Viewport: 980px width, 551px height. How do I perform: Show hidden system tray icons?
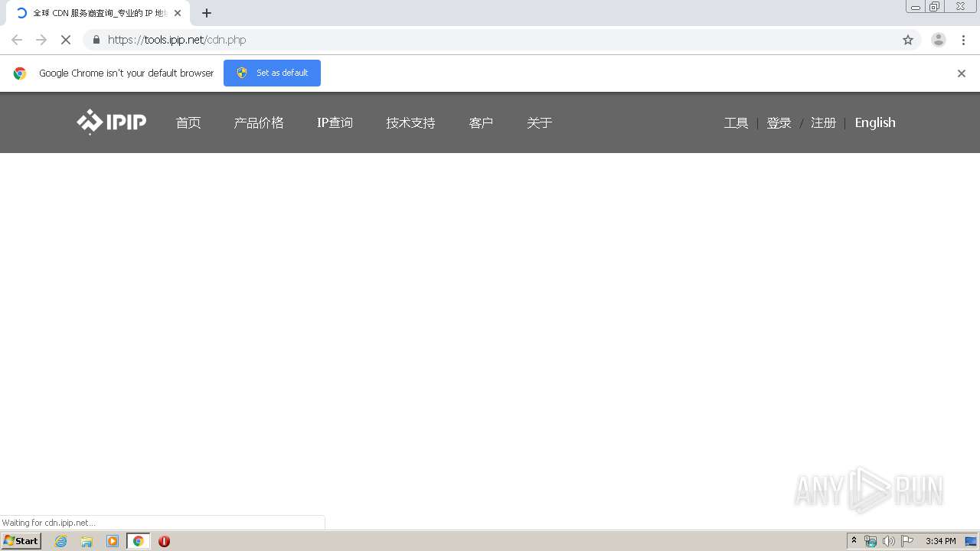pyautogui.click(x=854, y=541)
